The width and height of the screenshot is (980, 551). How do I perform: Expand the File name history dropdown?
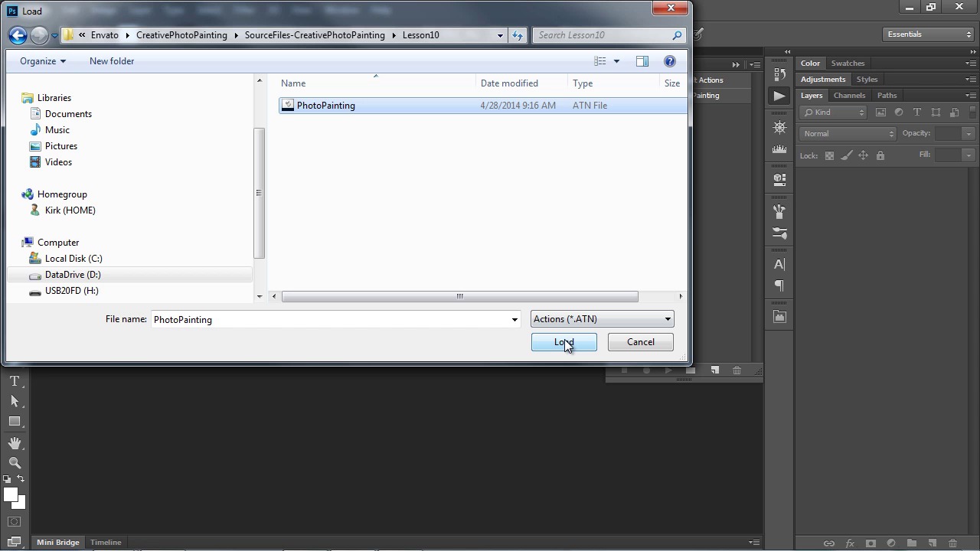click(514, 319)
